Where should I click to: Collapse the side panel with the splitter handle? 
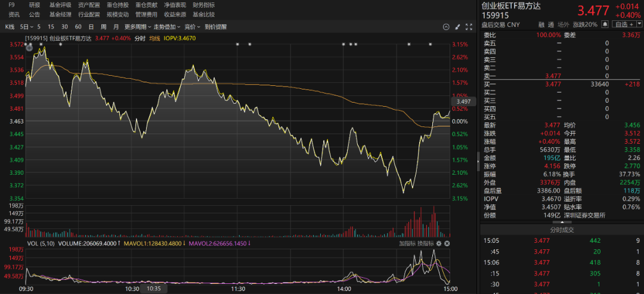click(478, 162)
